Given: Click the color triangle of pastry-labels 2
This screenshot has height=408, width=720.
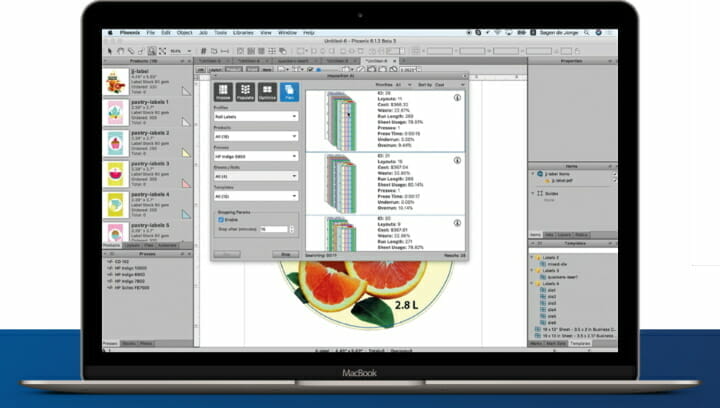Looking at the screenshot, I should tap(186, 152).
